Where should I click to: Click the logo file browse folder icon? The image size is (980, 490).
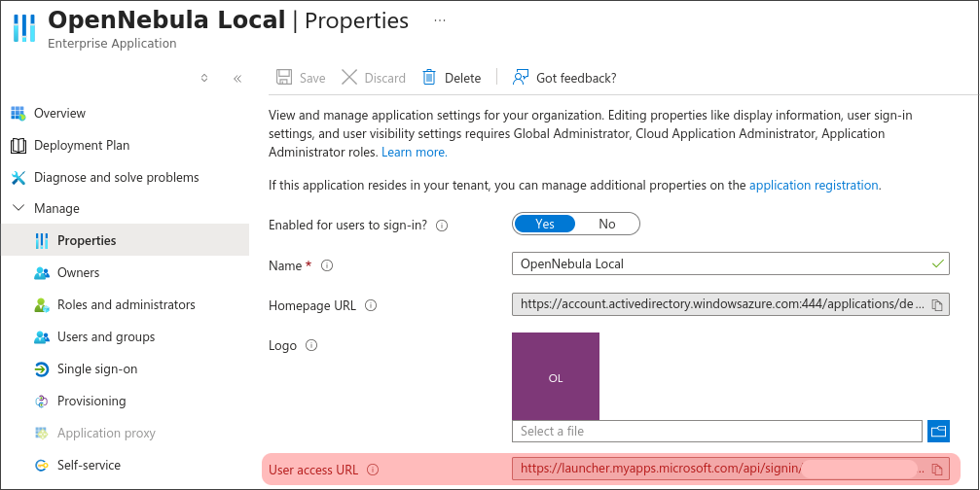pos(939,431)
